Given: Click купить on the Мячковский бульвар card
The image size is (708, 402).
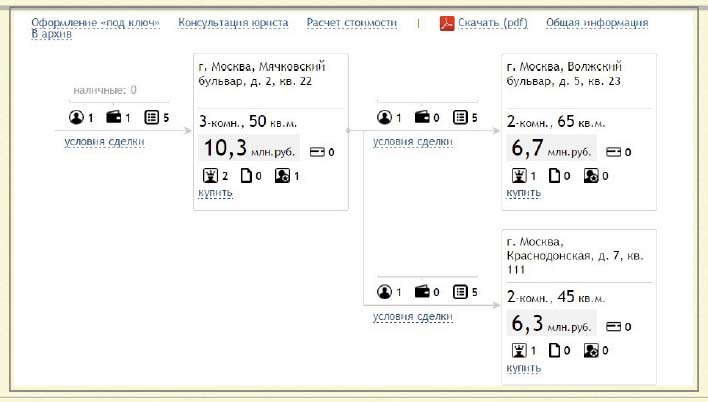Looking at the screenshot, I should click(x=215, y=193).
